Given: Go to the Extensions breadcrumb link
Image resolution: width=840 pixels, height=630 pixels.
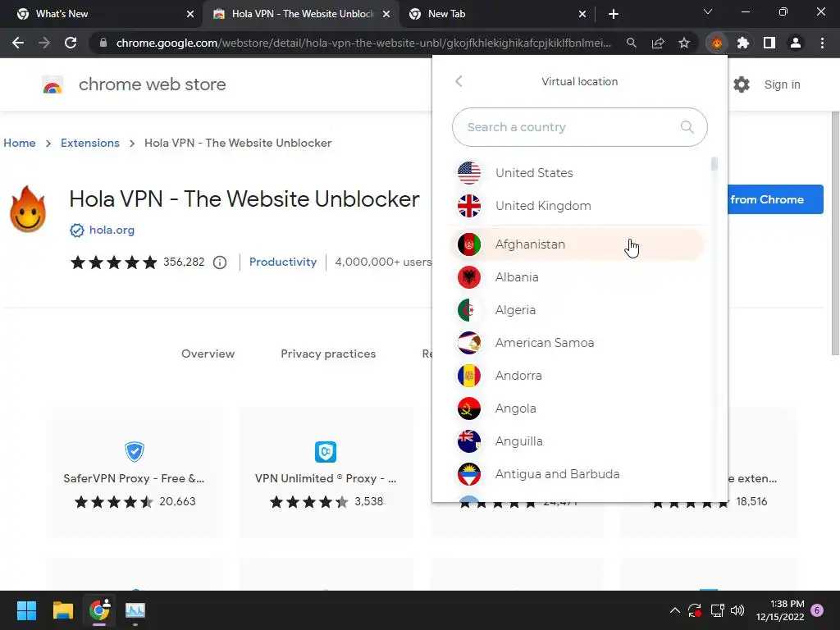Looking at the screenshot, I should click(x=90, y=143).
